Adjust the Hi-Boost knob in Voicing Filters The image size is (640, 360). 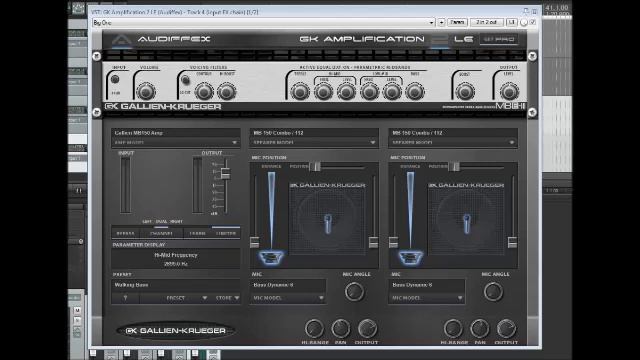coord(227,92)
